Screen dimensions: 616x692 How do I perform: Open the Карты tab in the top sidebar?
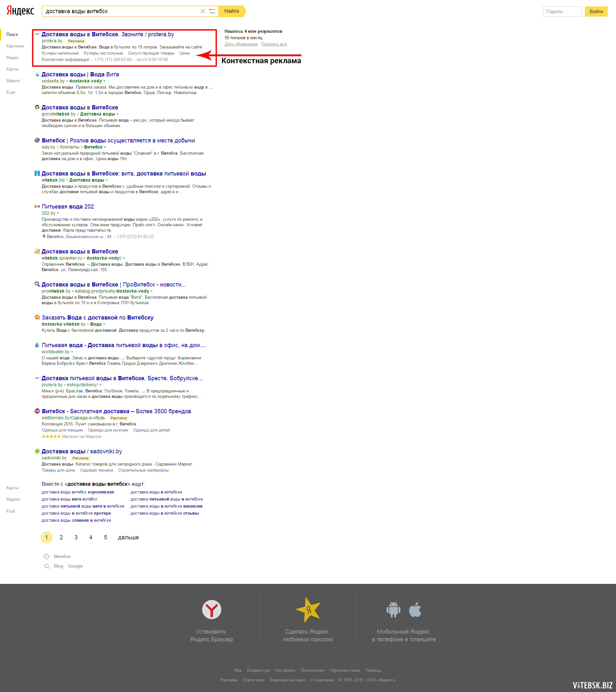[x=13, y=69]
